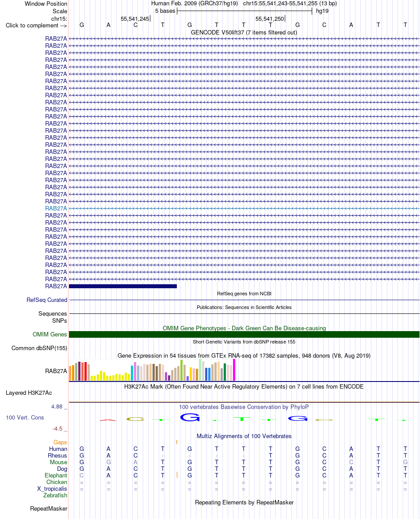This screenshot has height=519, width=420.
Task: Click the GTEx RAB27A expression bar chart
Action: point(152,370)
